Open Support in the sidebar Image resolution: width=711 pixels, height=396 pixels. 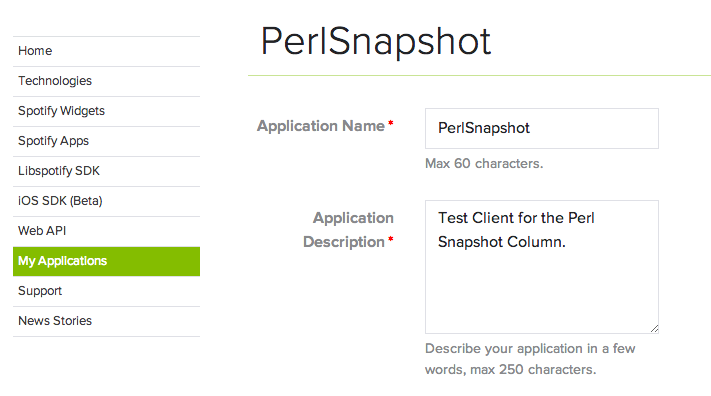(x=106, y=291)
